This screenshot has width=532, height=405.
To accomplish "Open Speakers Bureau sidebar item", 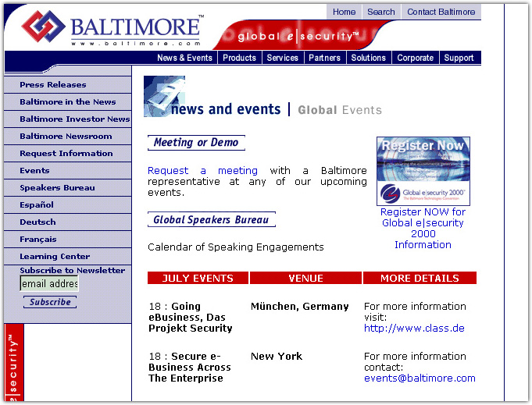I will [x=67, y=188].
